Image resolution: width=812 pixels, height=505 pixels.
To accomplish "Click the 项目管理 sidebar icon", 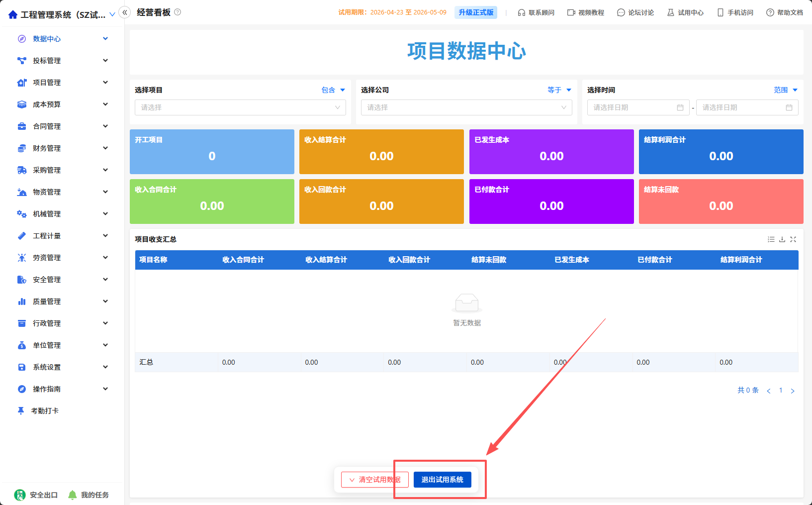I will coord(22,83).
